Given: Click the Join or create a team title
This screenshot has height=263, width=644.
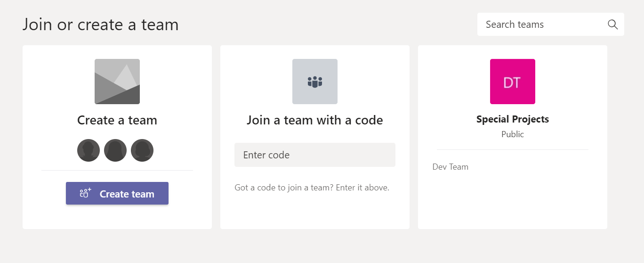Looking at the screenshot, I should (x=101, y=25).
